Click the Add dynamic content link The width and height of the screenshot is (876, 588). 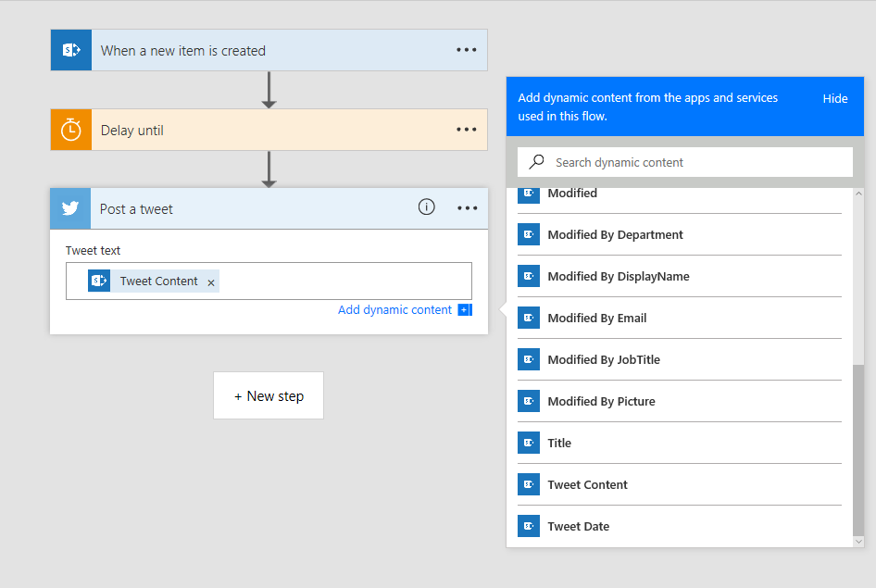394,310
